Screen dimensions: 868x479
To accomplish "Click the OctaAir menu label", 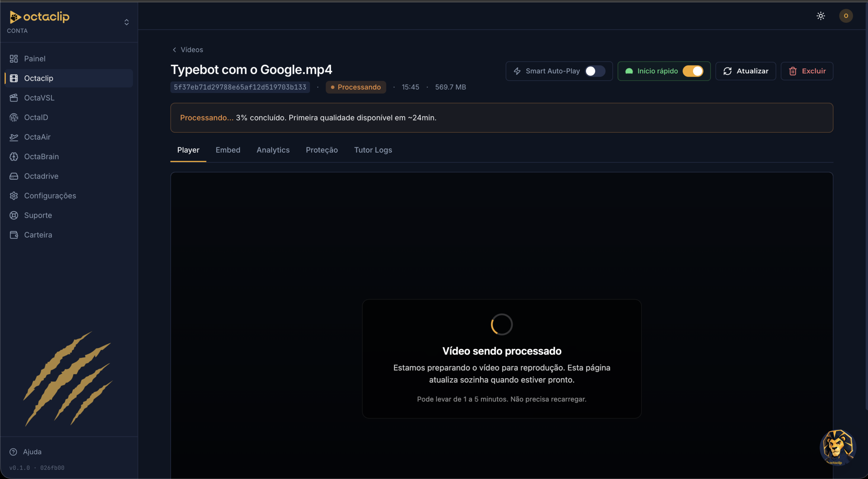I will 37,137.
